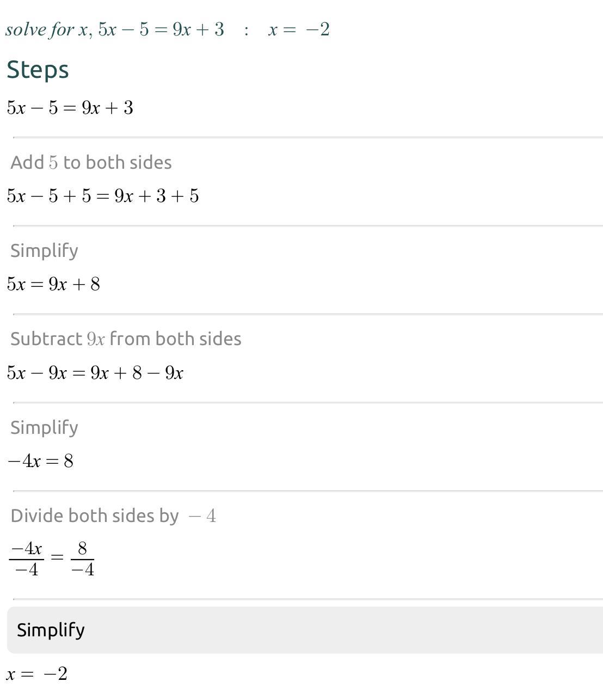The image size is (603, 700).
Task: Select the equation 5x − 9x = 9x + 8 − 9x
Action: [x=95, y=373]
